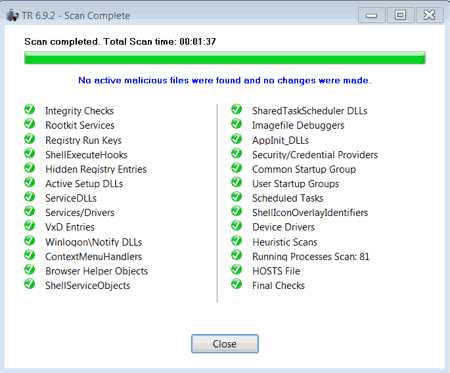Select the check mark for Registry Run Keys
This screenshot has height=373, width=450.
coord(30,139)
